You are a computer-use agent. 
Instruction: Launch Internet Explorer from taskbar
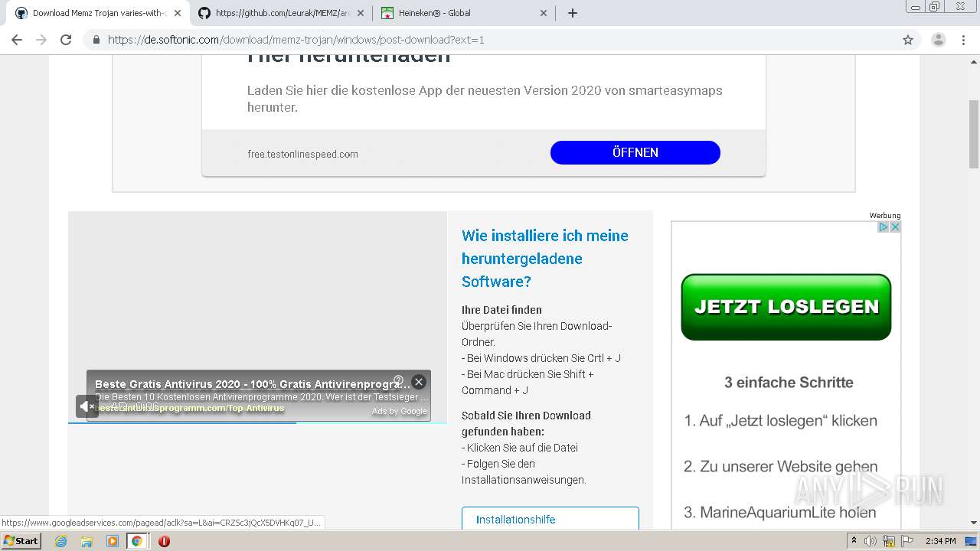click(x=60, y=541)
